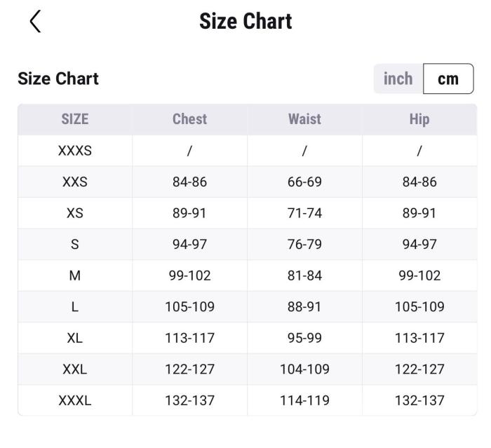Select the M size row label
Image resolution: width=491 pixels, height=448 pixels.
[x=75, y=276]
